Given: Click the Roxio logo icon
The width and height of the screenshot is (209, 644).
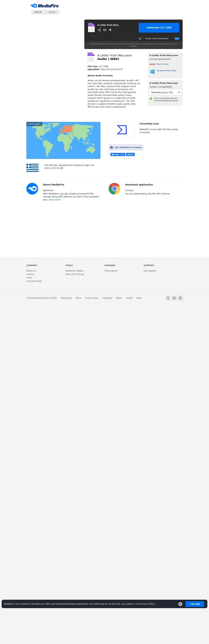Looking at the screenshot, I should tap(152, 64).
